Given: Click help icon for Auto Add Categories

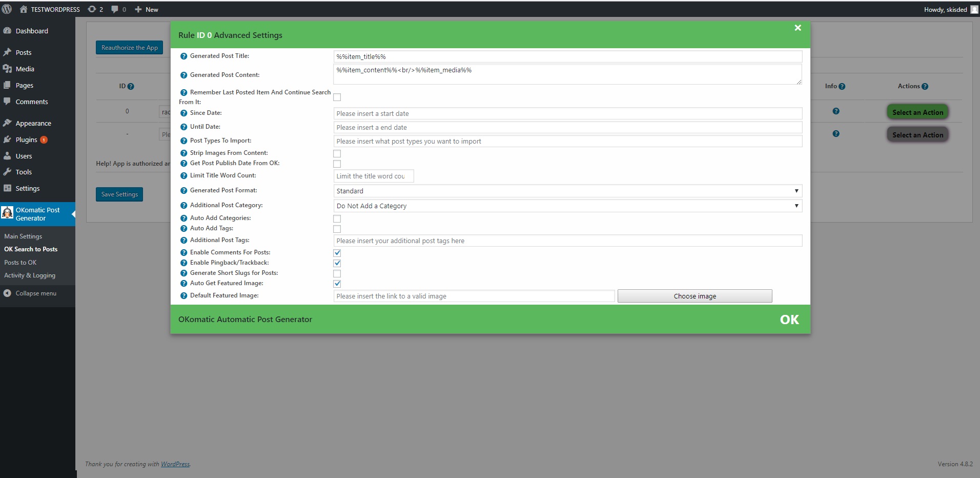Looking at the screenshot, I should pyautogui.click(x=183, y=218).
